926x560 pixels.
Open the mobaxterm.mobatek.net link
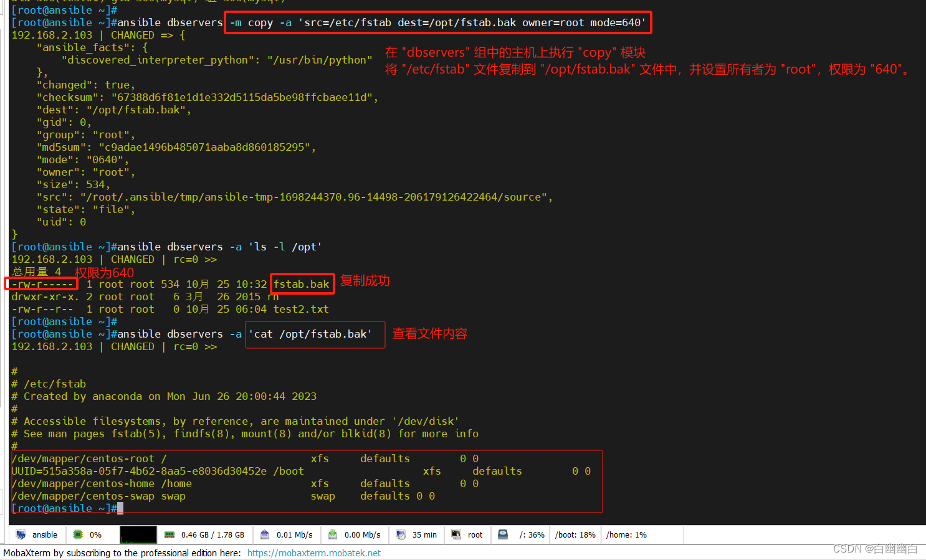[313, 553]
